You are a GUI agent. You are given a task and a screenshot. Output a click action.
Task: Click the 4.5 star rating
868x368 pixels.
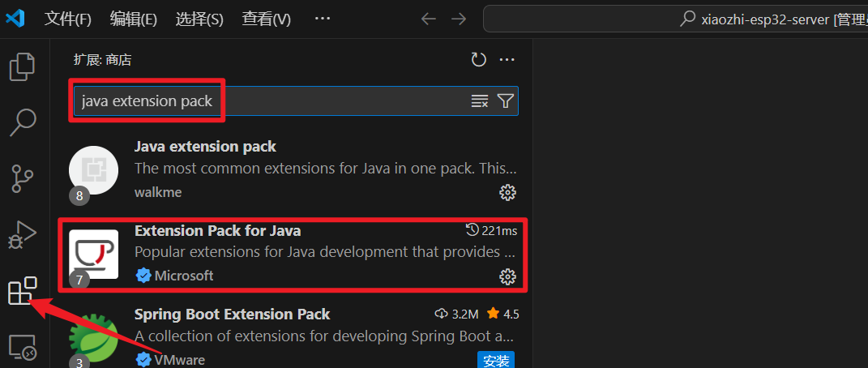tap(502, 315)
